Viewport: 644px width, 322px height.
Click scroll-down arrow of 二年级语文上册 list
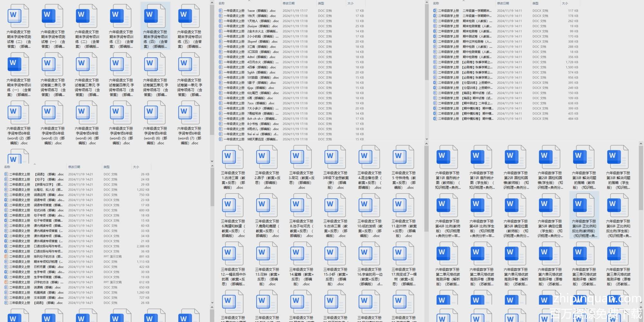212,303
